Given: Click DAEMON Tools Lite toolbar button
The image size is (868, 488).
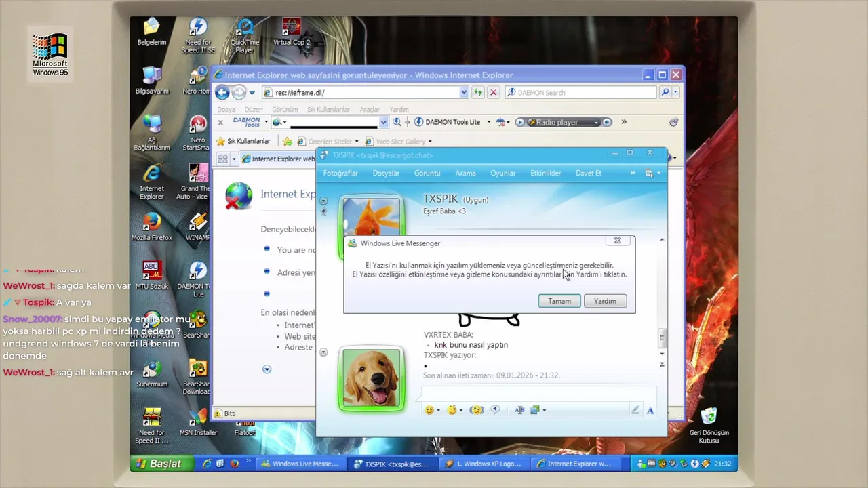Looking at the screenshot, I should (x=448, y=122).
